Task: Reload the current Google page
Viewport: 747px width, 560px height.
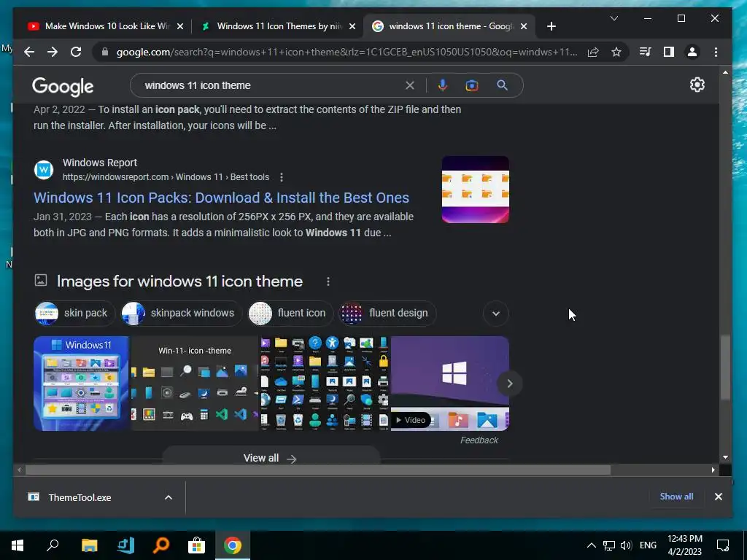Action: (76, 52)
